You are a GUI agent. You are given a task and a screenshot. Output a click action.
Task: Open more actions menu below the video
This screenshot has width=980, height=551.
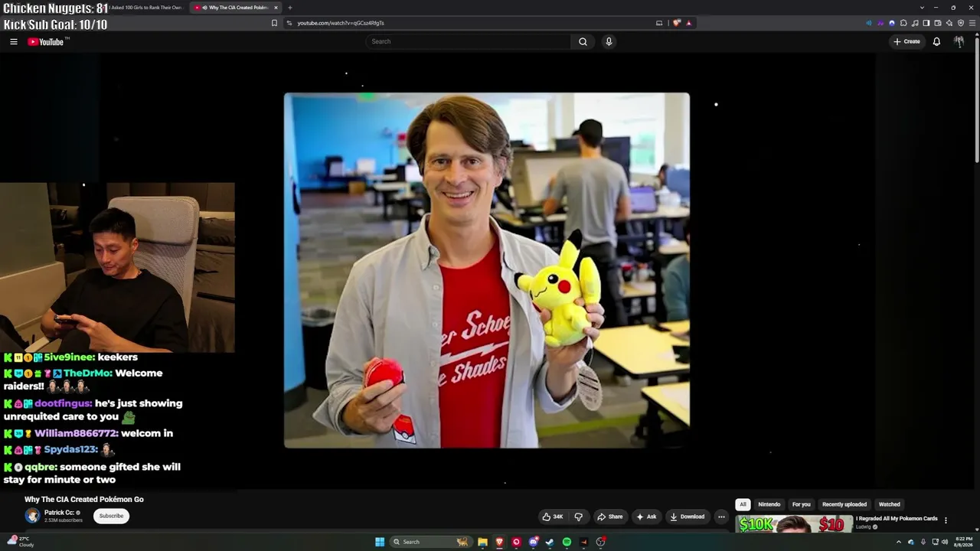721,517
